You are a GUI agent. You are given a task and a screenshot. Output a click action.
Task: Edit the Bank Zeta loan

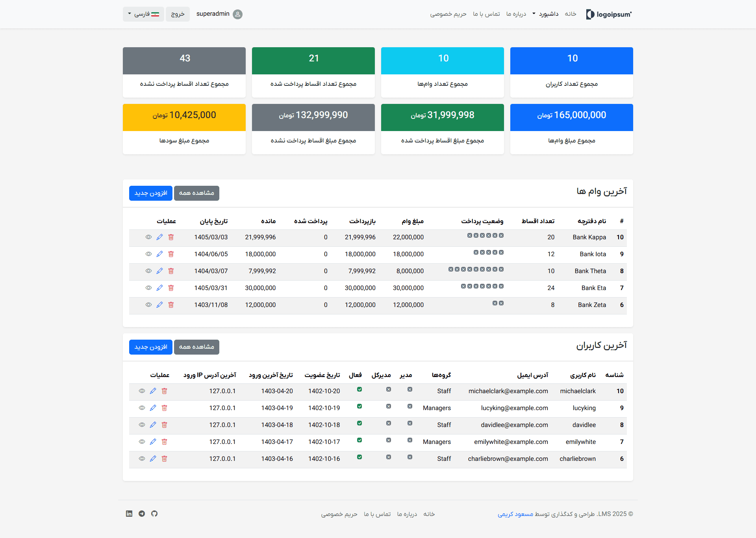click(x=159, y=305)
